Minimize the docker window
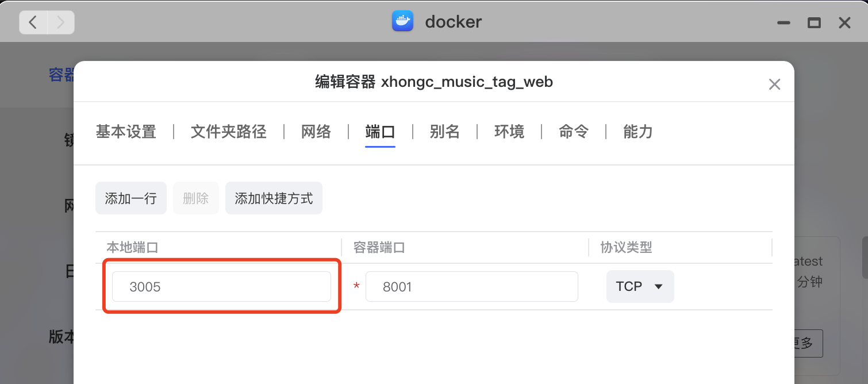This screenshot has height=384, width=868. [x=783, y=23]
